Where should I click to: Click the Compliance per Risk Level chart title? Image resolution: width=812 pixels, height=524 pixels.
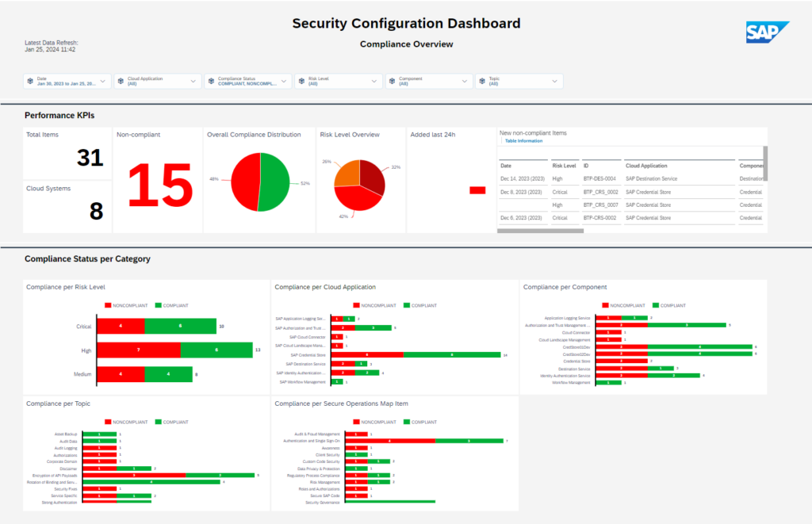(x=66, y=287)
